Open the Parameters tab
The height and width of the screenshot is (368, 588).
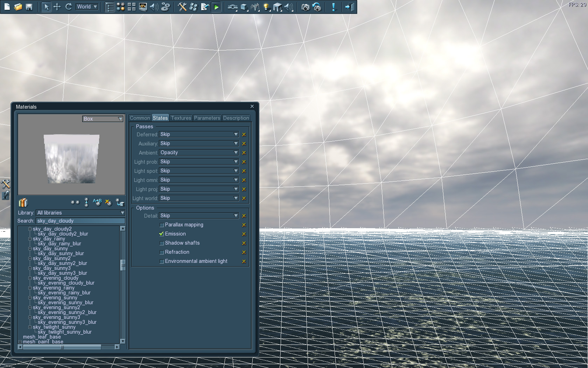tap(207, 118)
